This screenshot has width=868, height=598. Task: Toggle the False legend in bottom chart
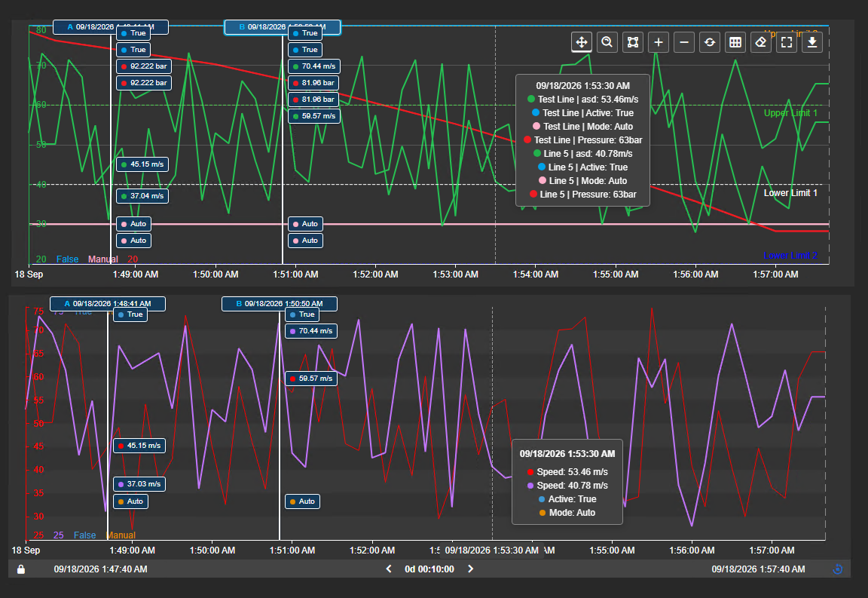84,535
